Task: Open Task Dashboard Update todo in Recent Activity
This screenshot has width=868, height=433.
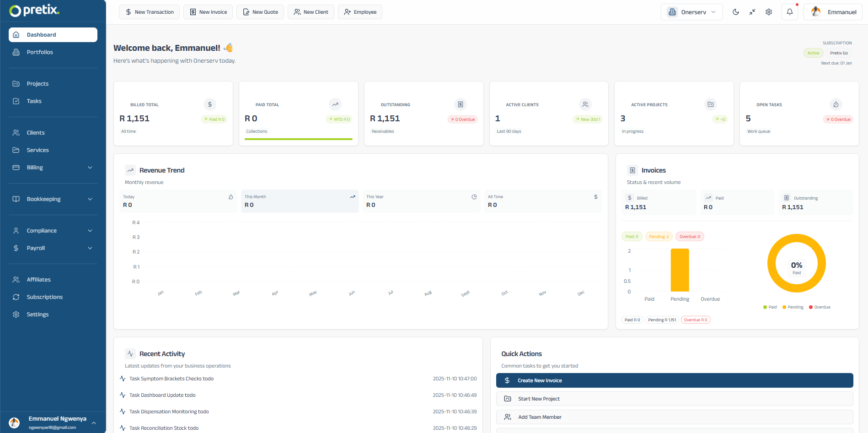Action: [x=162, y=395]
